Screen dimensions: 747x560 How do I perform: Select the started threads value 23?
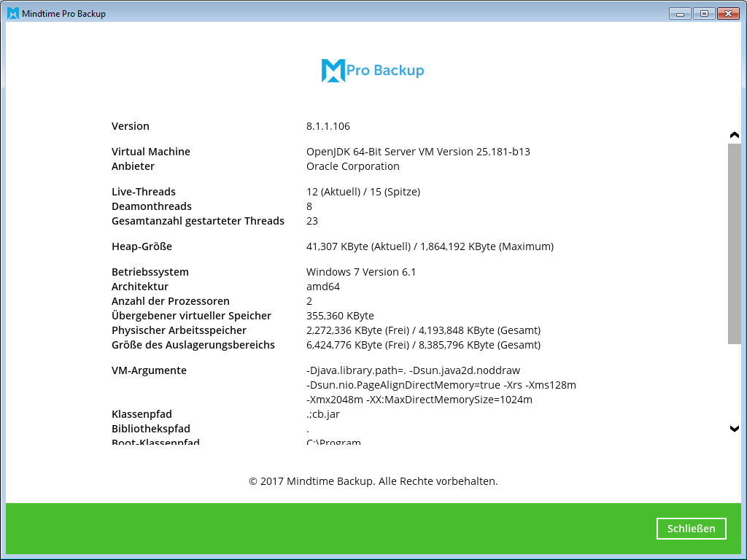click(311, 221)
